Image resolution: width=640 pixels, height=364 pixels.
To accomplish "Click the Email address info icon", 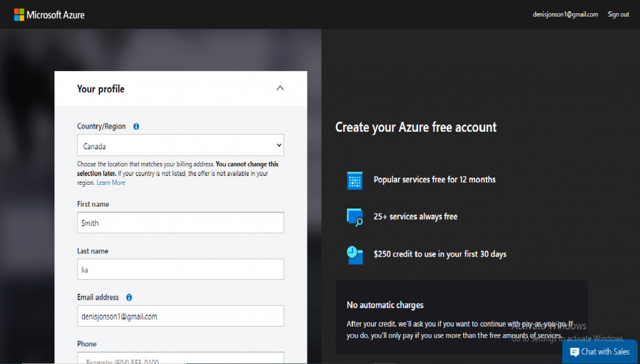I will pos(129,298).
